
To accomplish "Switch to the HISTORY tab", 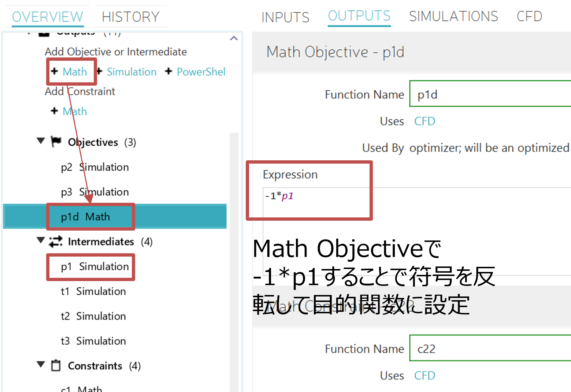I will click(130, 17).
